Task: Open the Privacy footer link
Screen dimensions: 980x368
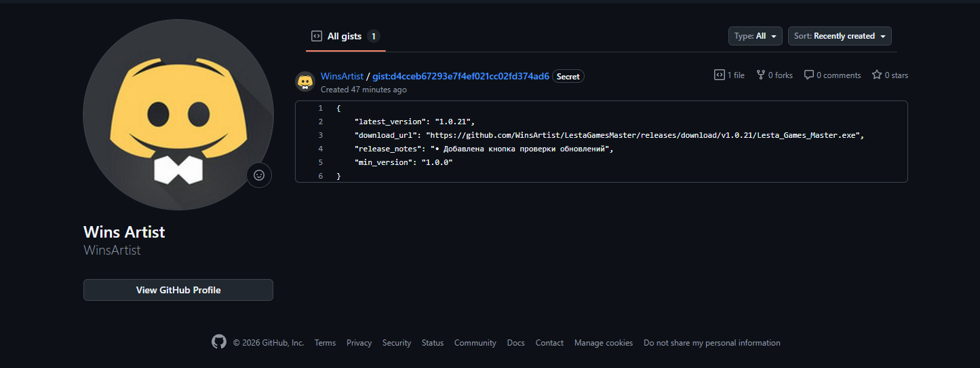Action: 359,343
